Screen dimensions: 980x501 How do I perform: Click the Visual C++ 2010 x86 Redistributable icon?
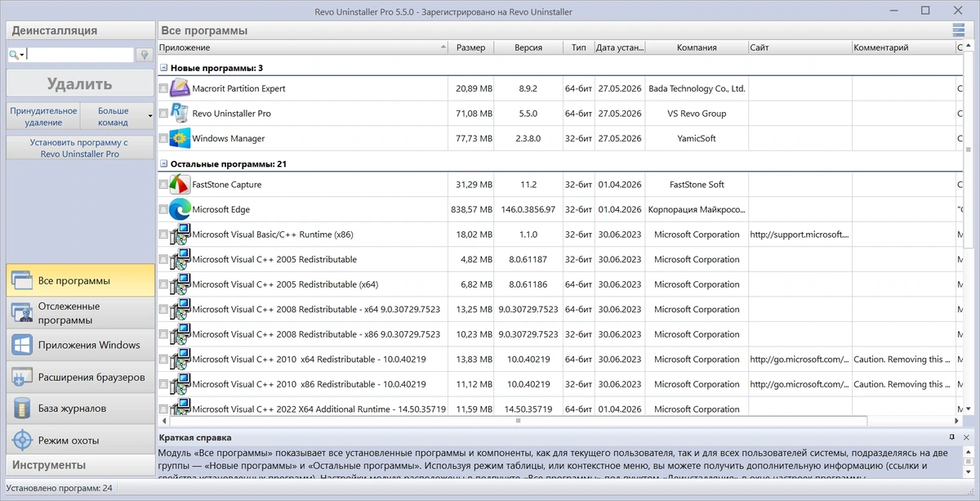click(x=180, y=384)
